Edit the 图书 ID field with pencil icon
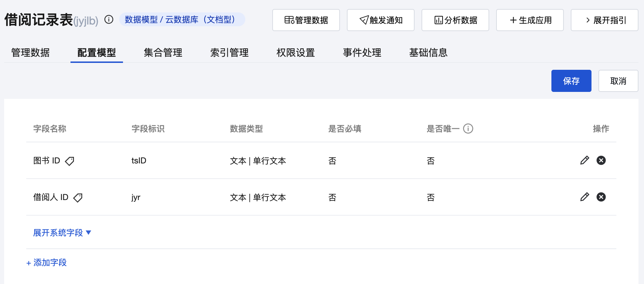 585,160
